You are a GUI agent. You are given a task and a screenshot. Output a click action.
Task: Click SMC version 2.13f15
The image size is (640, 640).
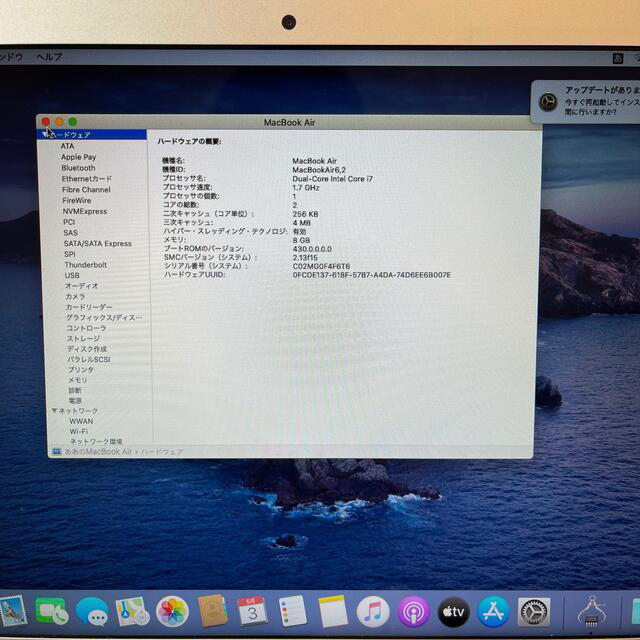click(x=305, y=258)
